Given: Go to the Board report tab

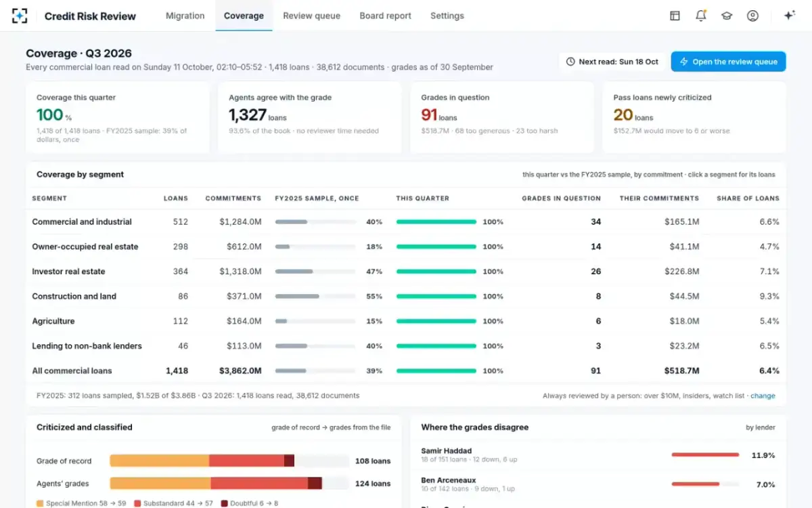Looking at the screenshot, I should 385,16.
